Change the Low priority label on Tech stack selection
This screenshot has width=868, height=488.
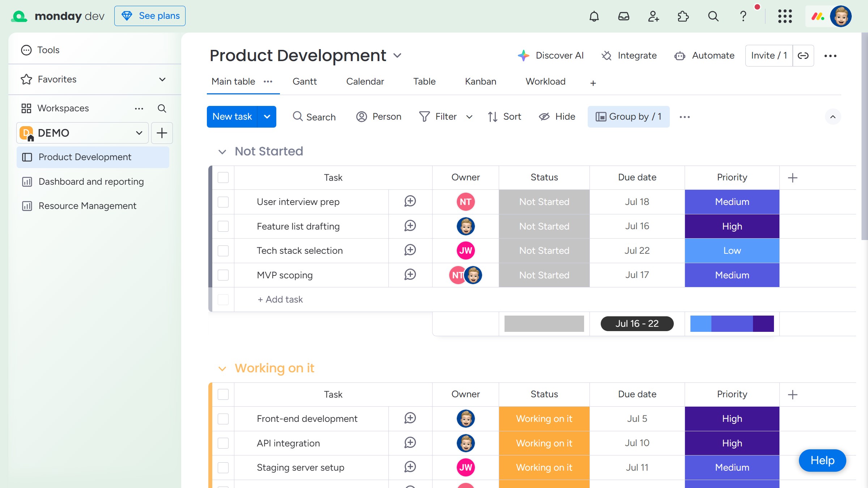coord(732,251)
